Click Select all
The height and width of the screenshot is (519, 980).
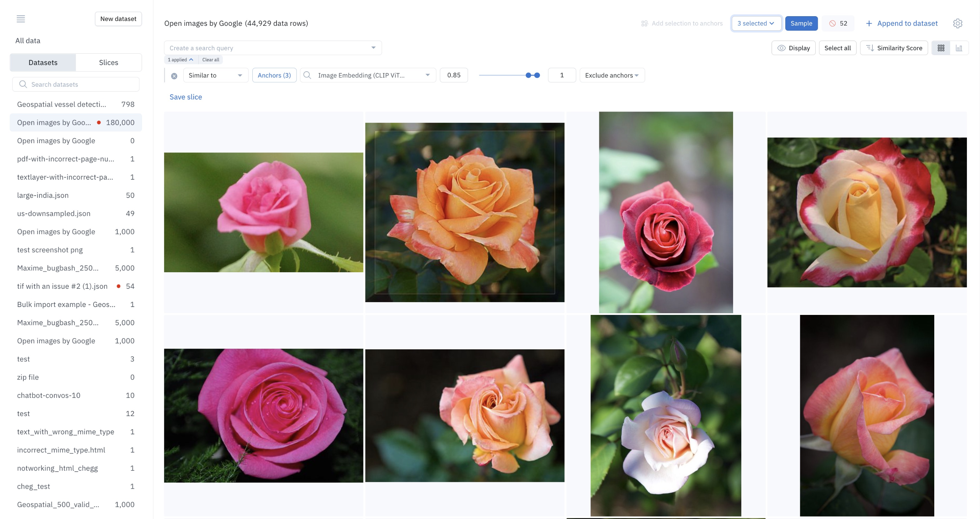tap(837, 48)
